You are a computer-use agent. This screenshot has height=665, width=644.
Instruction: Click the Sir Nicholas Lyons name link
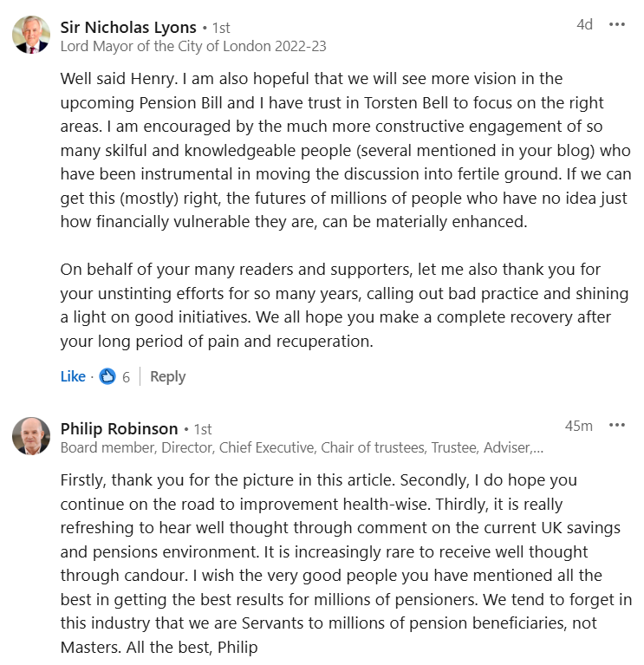[128, 27]
